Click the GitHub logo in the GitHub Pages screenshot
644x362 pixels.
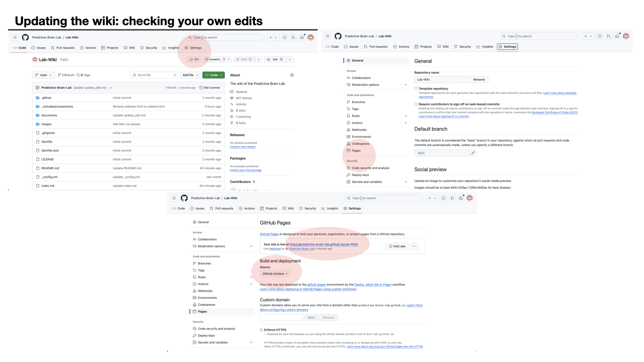pos(184,198)
